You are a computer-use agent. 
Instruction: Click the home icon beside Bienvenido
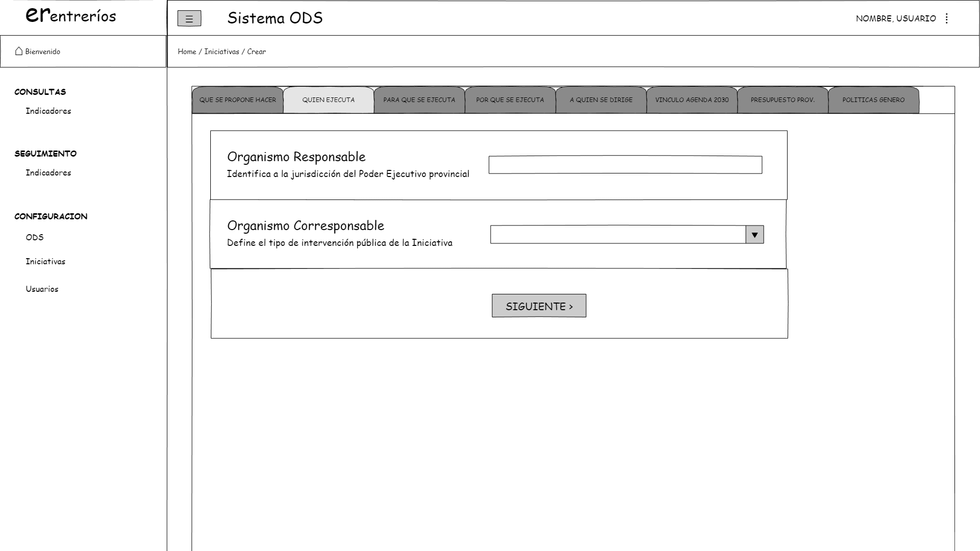coord(19,51)
